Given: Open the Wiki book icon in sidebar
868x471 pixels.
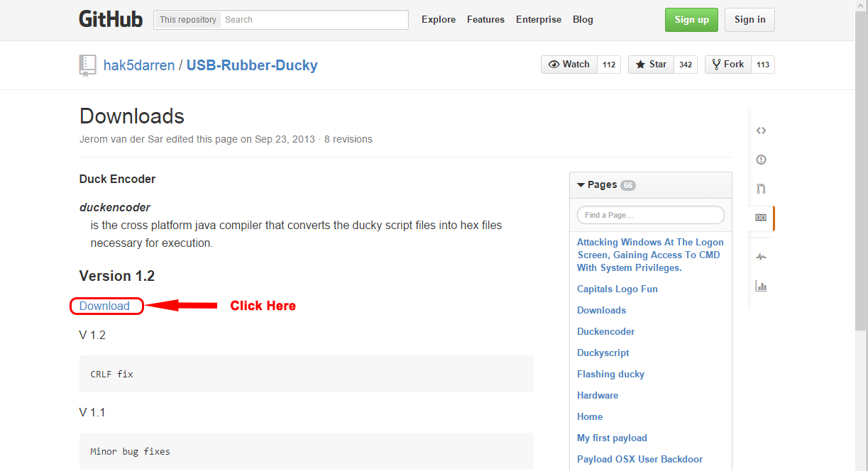Looking at the screenshot, I should tap(761, 218).
